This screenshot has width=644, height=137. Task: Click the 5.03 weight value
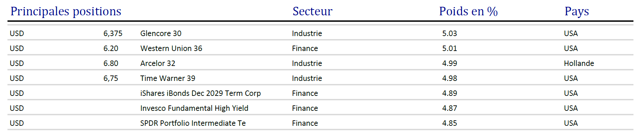click(449, 33)
